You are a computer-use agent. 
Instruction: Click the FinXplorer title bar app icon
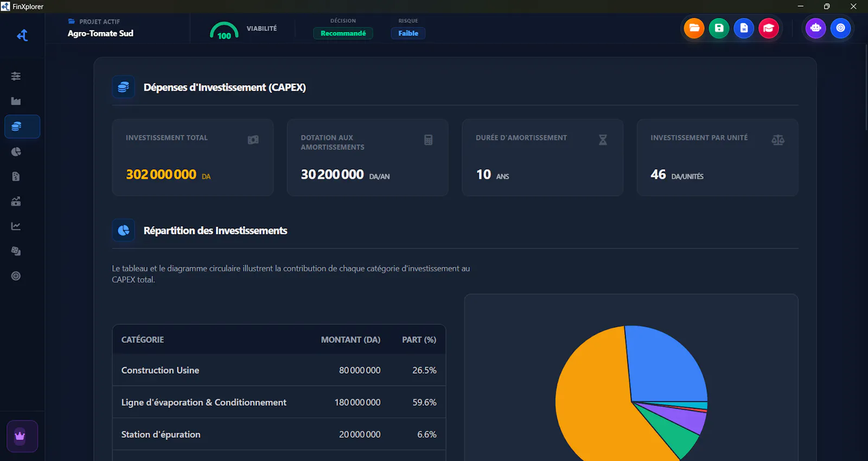click(5, 7)
